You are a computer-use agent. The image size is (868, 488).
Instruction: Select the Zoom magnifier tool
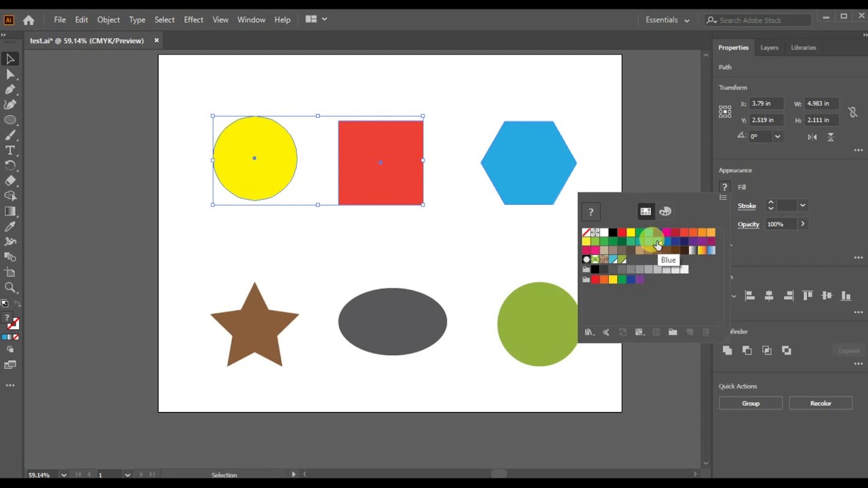[x=10, y=287]
